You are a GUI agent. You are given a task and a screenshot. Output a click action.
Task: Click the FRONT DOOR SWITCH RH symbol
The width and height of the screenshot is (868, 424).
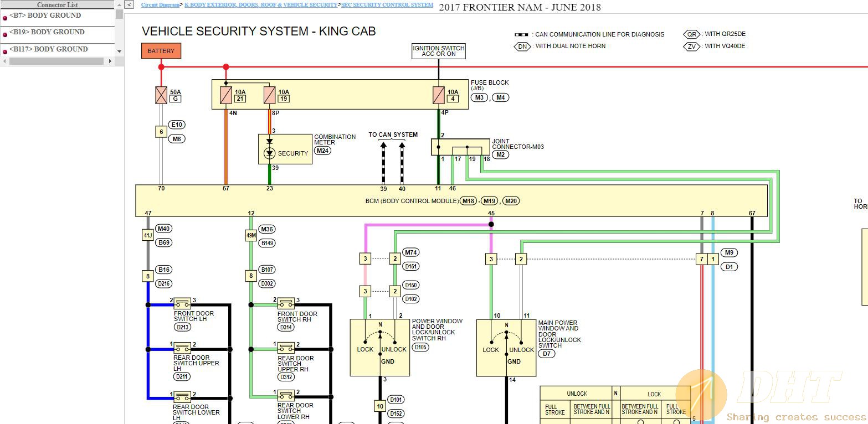tap(286, 304)
